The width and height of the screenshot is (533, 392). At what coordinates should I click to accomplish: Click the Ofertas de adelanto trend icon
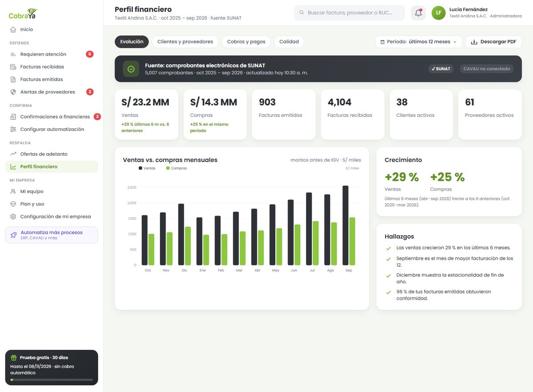click(x=13, y=154)
